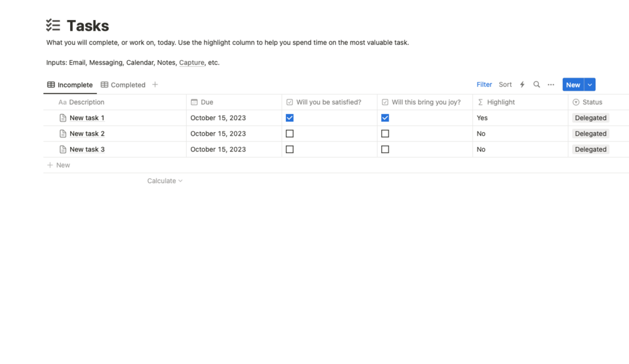Click the page icon beside New task 3
The height and width of the screenshot is (364, 629).
[x=63, y=149]
